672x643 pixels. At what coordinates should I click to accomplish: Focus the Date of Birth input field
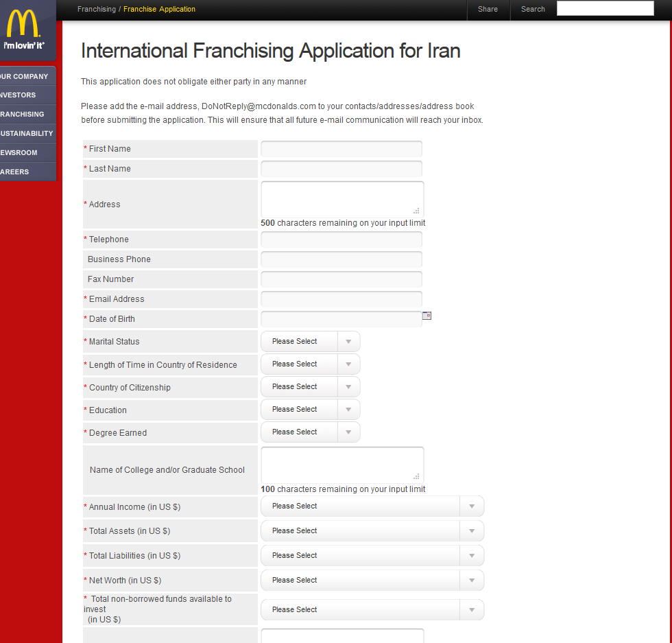(341, 319)
